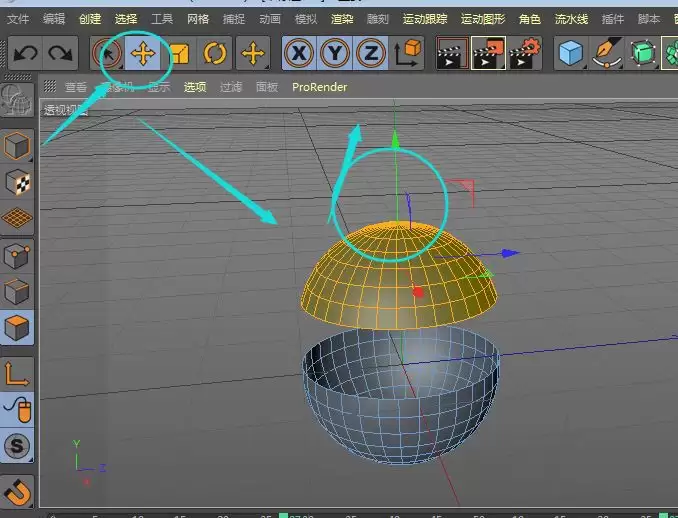The width and height of the screenshot is (678, 518).
Task: Open the ProRender viewport menu
Action: tap(319, 87)
